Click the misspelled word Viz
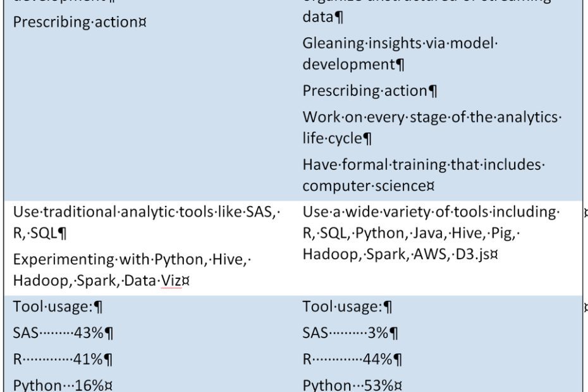Screen dimensions: 588x392 point(171,280)
